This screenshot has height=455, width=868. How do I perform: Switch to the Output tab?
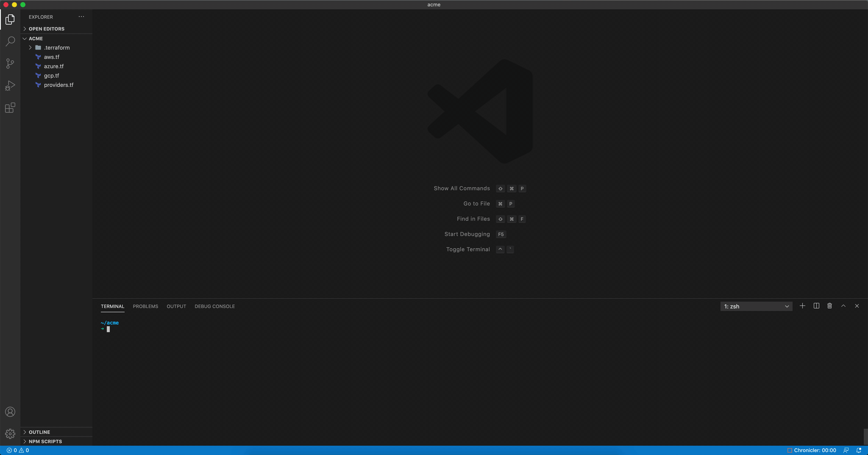point(176,306)
